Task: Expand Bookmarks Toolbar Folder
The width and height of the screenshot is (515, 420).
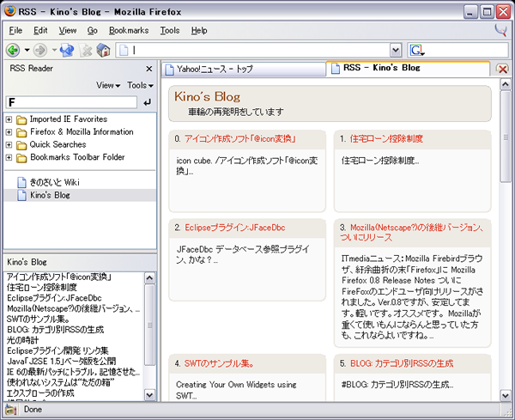Action: point(9,158)
